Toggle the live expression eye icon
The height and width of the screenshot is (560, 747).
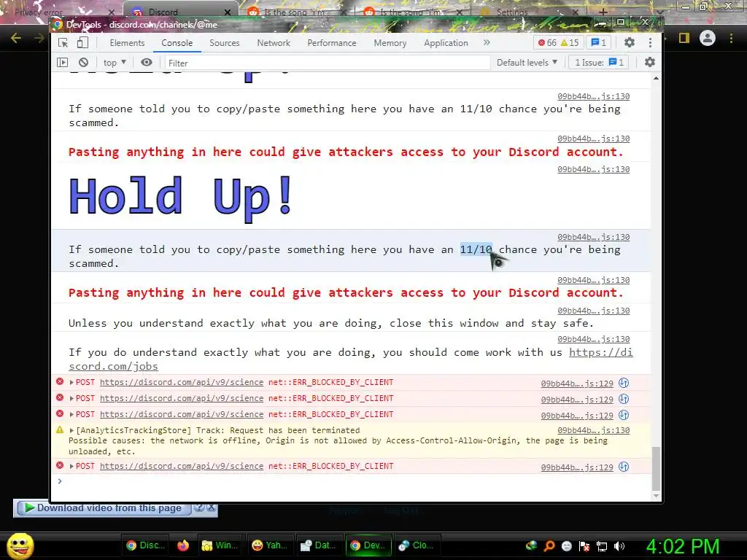(x=146, y=63)
